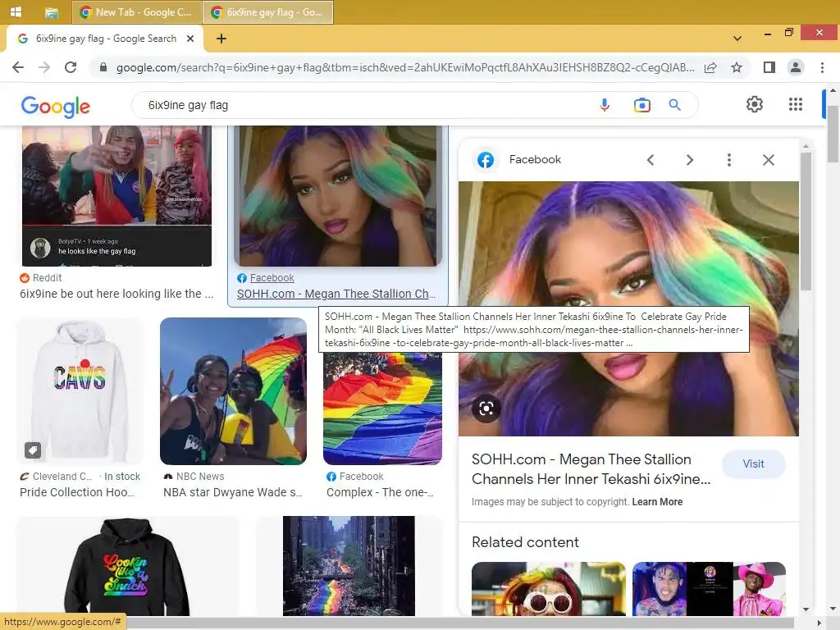Screen dimensions: 840x630
Task: Open the rainbow flag Complex image
Action: (382, 409)
